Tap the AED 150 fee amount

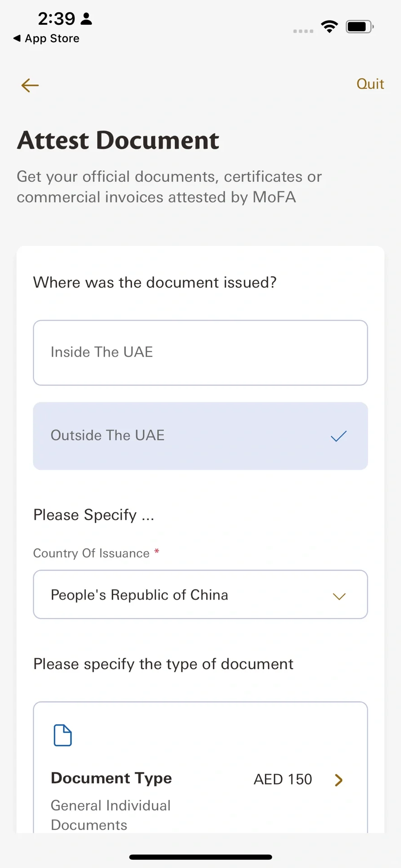pyautogui.click(x=283, y=779)
